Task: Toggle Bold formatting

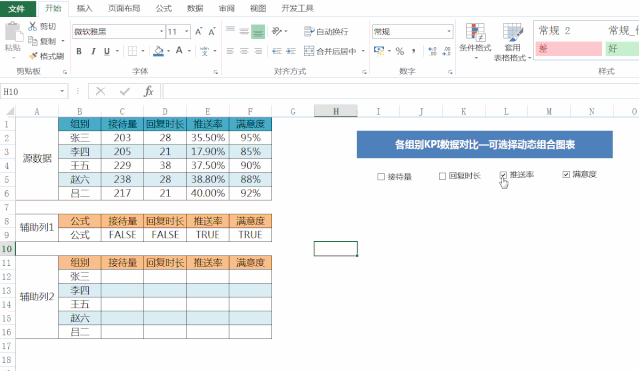Action: (79, 51)
